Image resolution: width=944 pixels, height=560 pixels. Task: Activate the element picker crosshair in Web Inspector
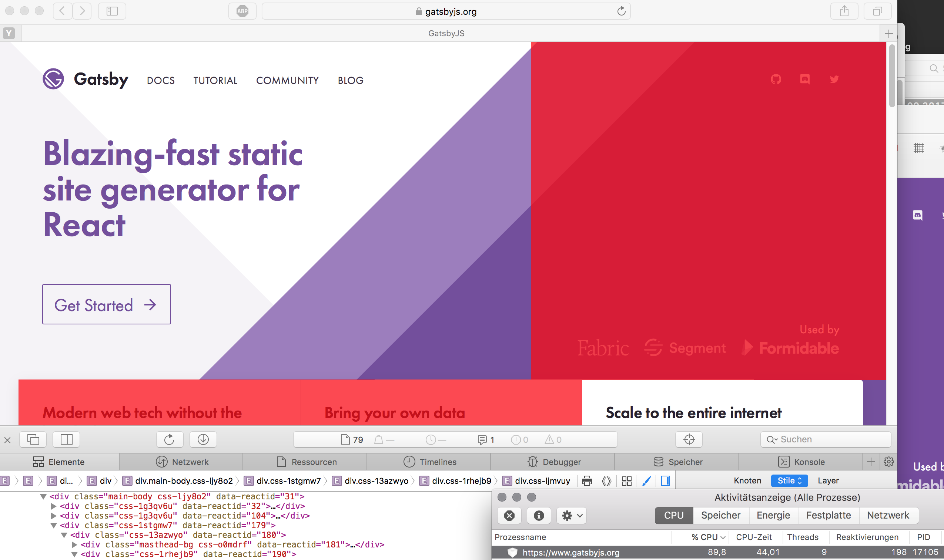pos(689,439)
